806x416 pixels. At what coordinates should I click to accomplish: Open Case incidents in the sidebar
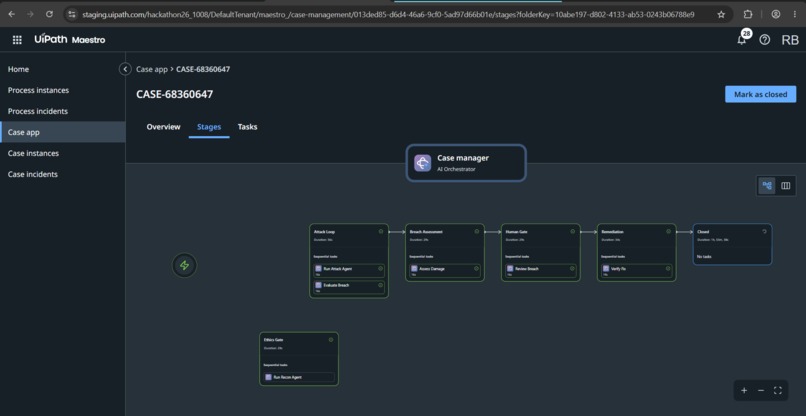(x=63, y=174)
